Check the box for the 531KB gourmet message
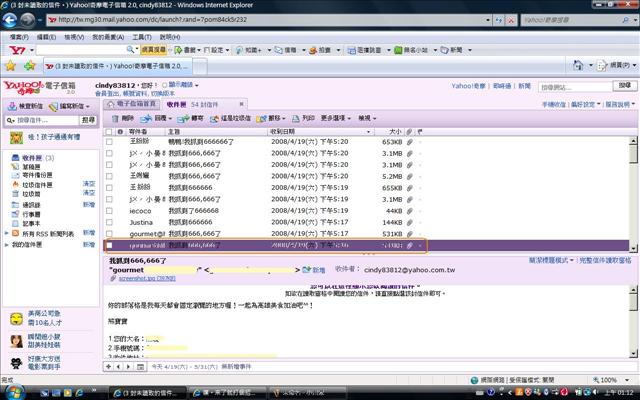Screen dimensions: 640x400 (x=109, y=233)
